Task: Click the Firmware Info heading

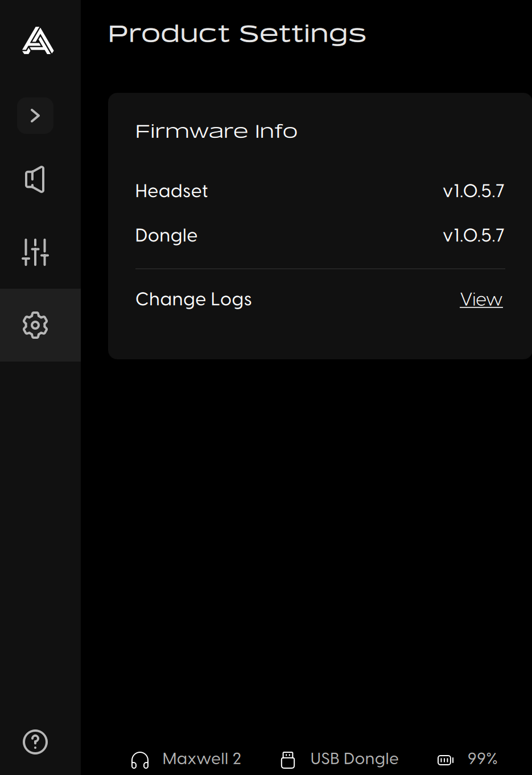Action: coord(216,132)
